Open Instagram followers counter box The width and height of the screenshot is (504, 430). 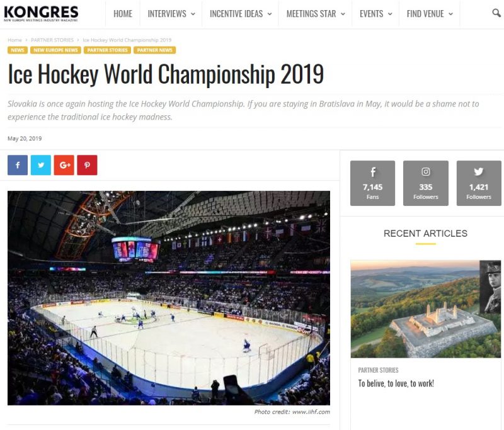pyautogui.click(x=426, y=183)
